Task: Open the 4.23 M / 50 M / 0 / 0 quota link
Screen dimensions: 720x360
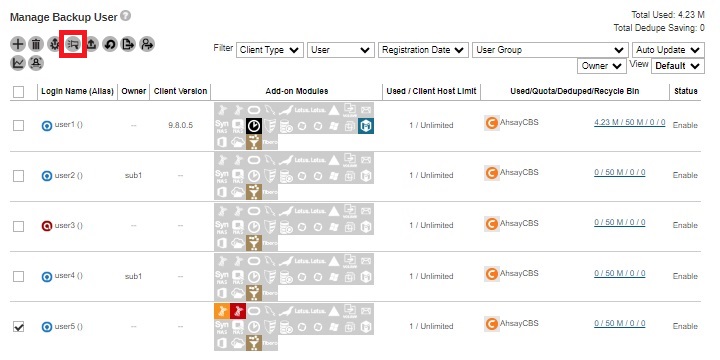Action: (630, 122)
